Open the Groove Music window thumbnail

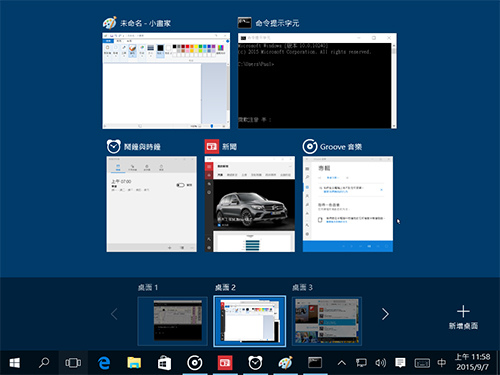tap(348, 204)
